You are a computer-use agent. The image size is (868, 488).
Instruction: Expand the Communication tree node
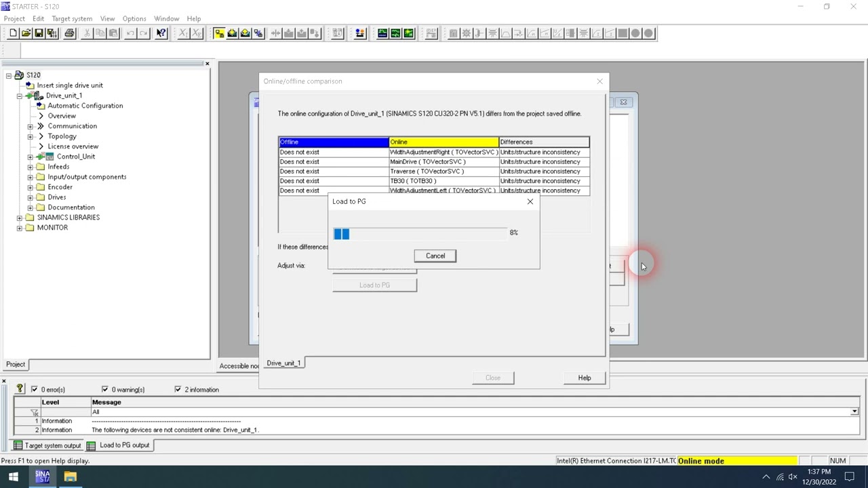(x=31, y=126)
